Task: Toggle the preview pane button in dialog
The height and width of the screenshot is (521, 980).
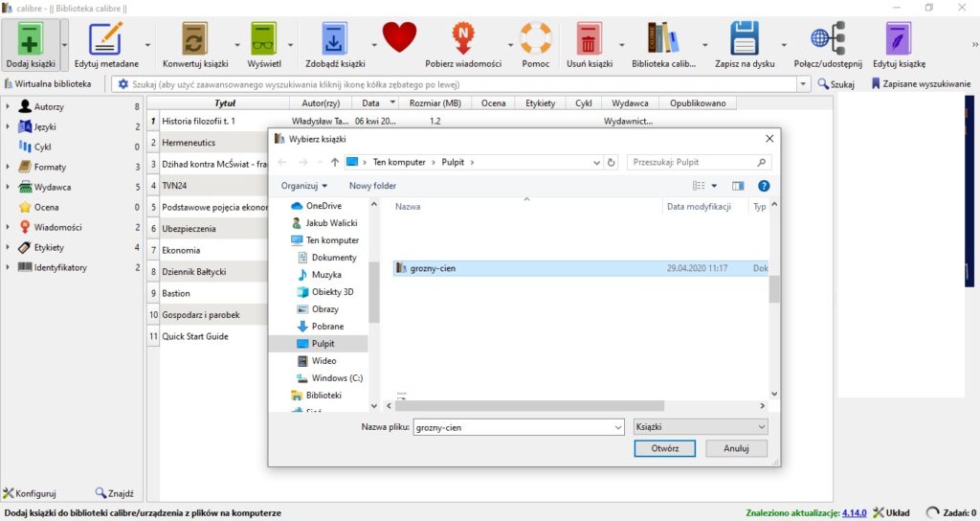Action: [738, 186]
